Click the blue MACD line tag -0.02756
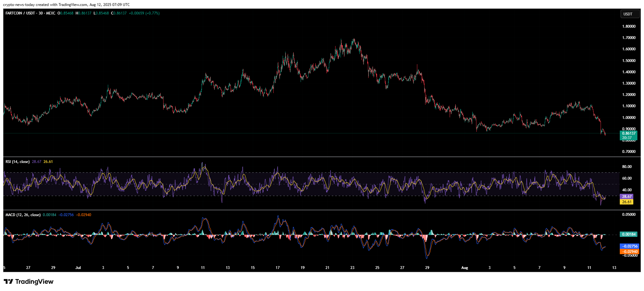Screen dimensions: 644x291 pyautogui.click(x=629, y=246)
